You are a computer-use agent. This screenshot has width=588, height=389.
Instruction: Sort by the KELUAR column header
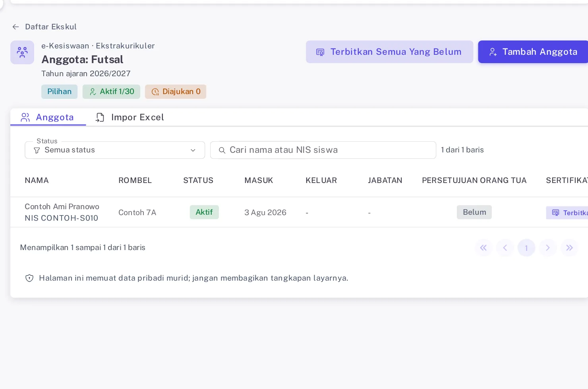pyautogui.click(x=321, y=180)
